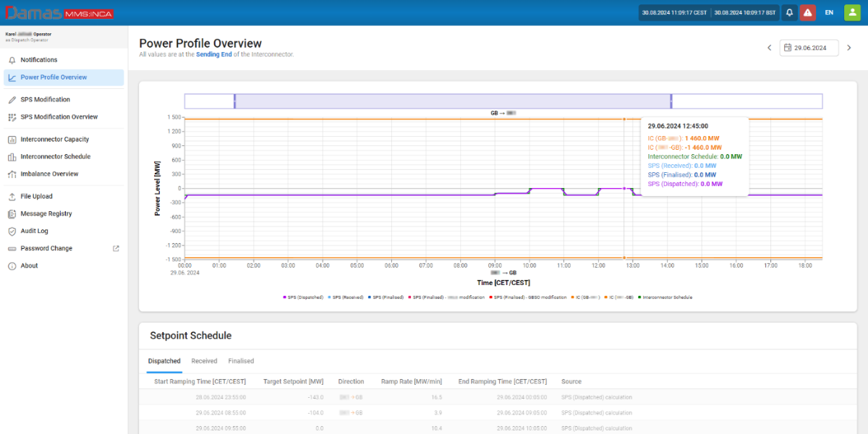Image resolution: width=868 pixels, height=434 pixels.
Task: Click the external link icon beside Password Change
Action: 116,248
